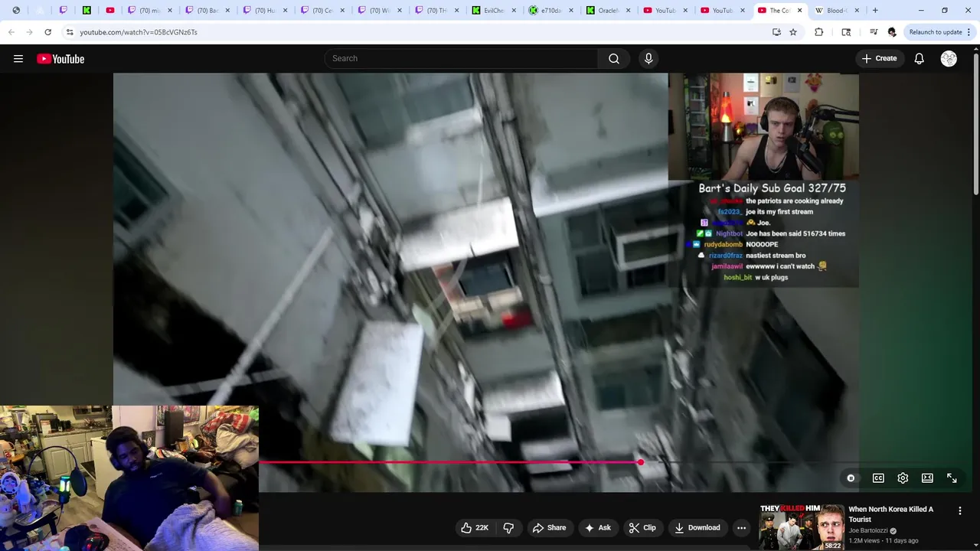The height and width of the screenshot is (551, 980).
Task: Switch to the 'e710da' tab
Action: pos(551,11)
